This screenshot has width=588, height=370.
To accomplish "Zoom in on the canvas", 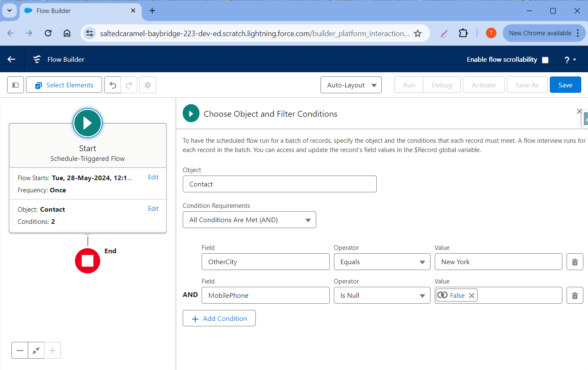I will (52, 350).
